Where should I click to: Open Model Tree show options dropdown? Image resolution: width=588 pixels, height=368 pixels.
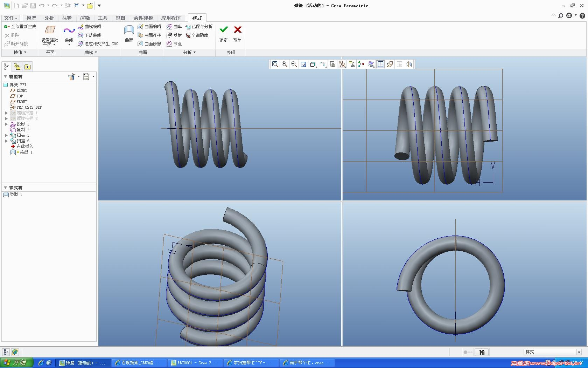coord(89,77)
